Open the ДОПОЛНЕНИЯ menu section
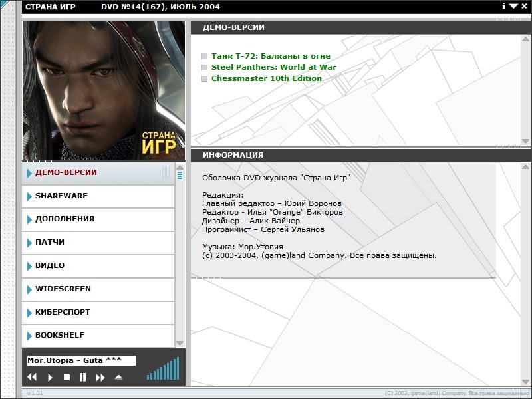The image size is (532, 399). 98,220
